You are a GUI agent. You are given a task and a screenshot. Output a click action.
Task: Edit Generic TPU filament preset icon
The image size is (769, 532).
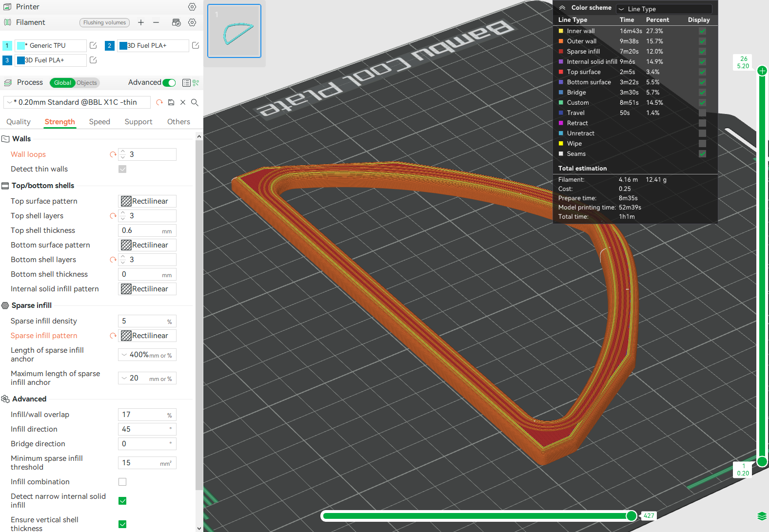coord(93,45)
